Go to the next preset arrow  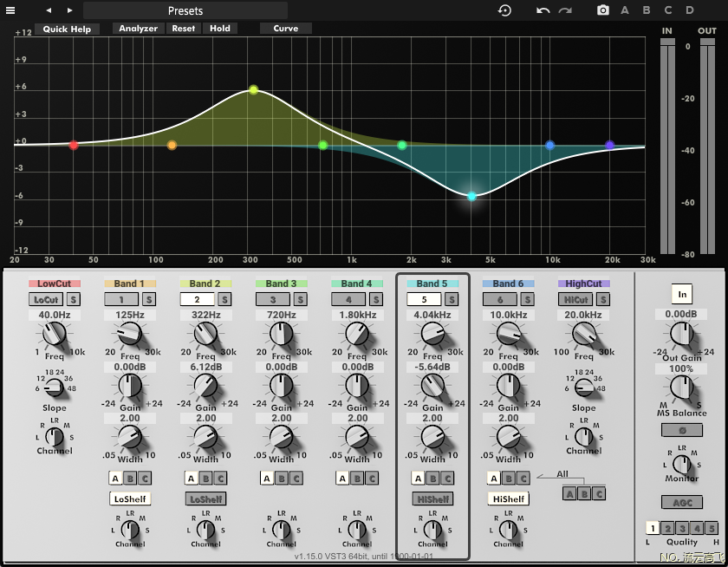(x=69, y=10)
